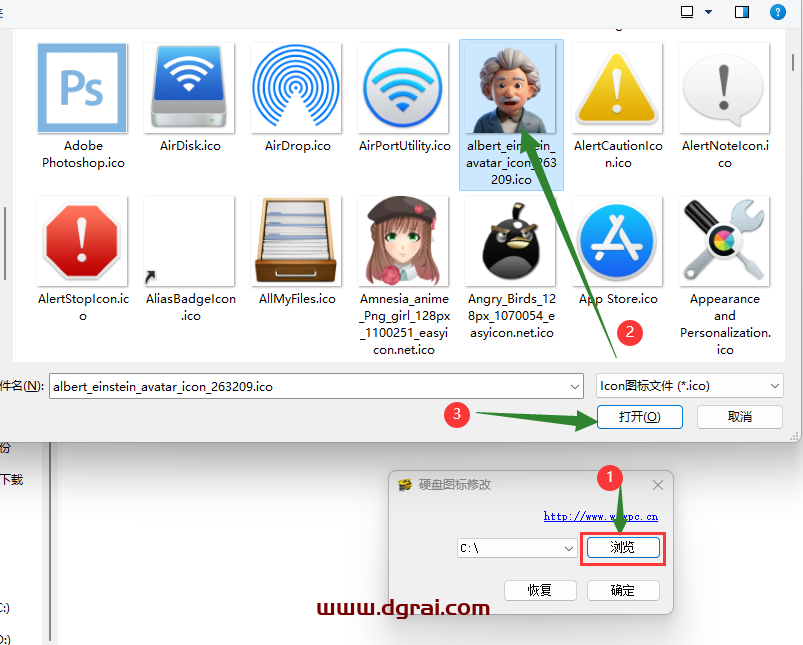
Task: Select the App Store.ico icon
Action: click(617, 241)
